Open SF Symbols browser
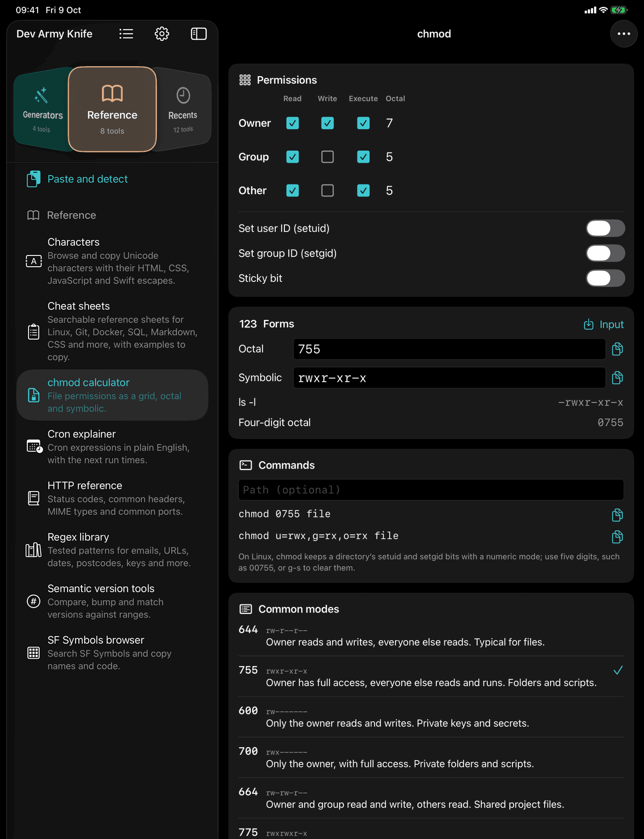The image size is (644, 839). [x=112, y=653]
